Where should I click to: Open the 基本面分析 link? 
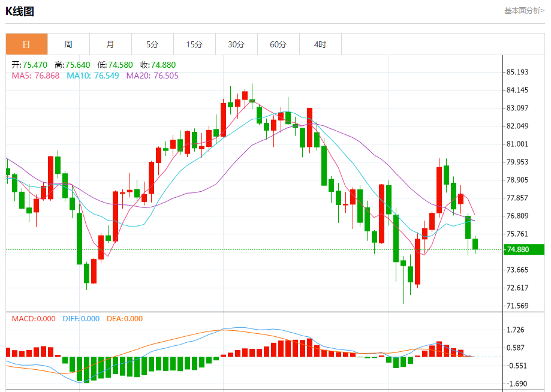pos(524,11)
